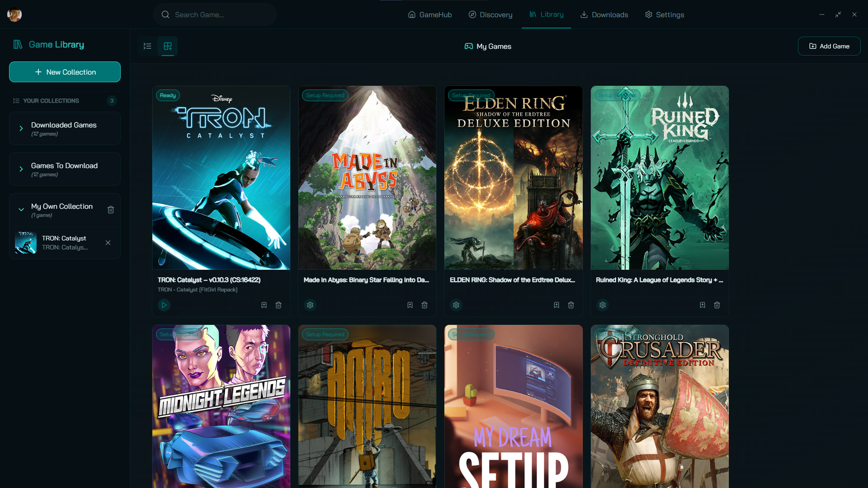This screenshot has width=868, height=488.
Task: Click the Search Game input field
Action: coord(215,14)
